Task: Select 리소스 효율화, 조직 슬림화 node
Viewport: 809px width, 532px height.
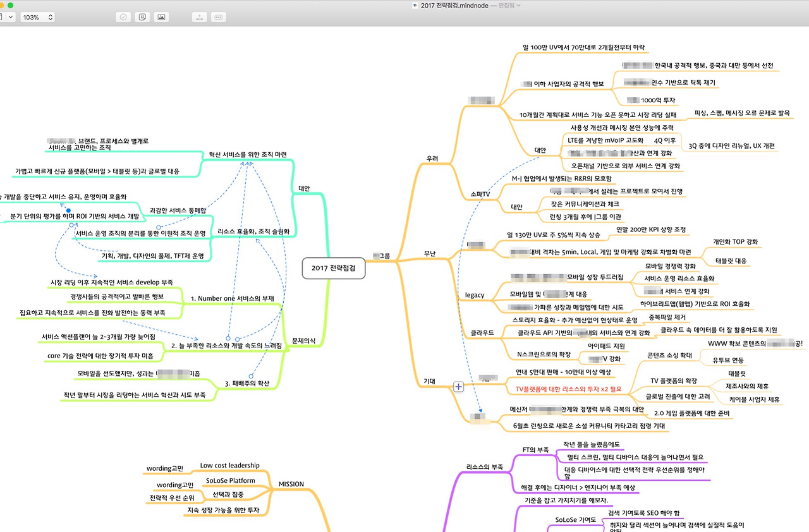Action: pos(253,232)
